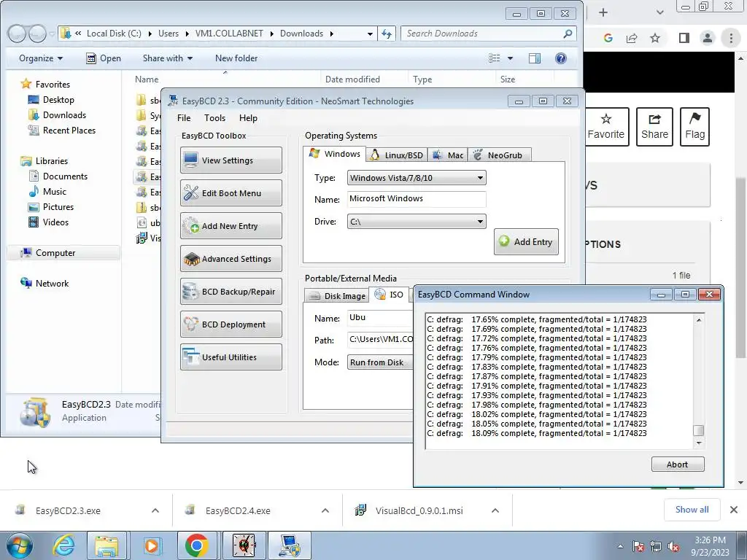Open Documents library

pos(58,176)
